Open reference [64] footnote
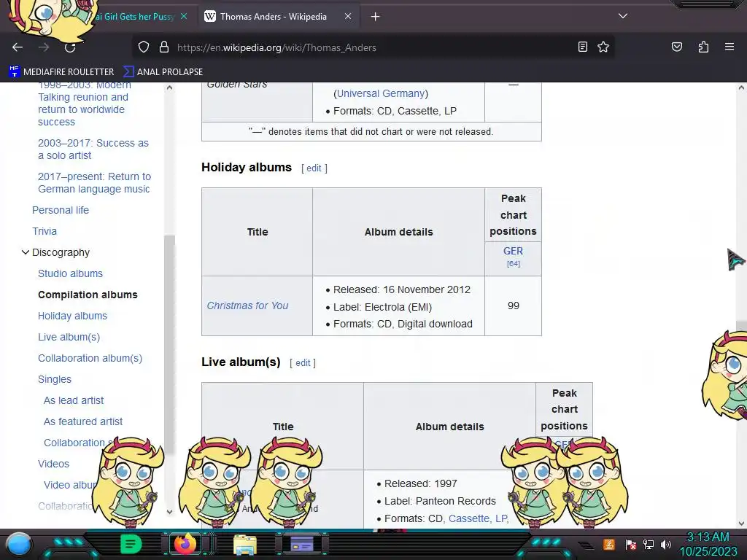This screenshot has height=560, width=747. [513, 264]
